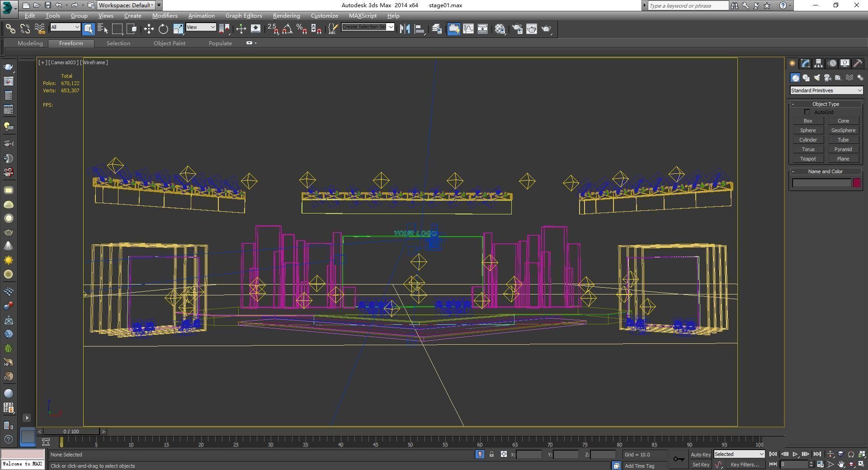Open the Material Editor
This screenshot has width=868, height=470.
tap(500, 29)
